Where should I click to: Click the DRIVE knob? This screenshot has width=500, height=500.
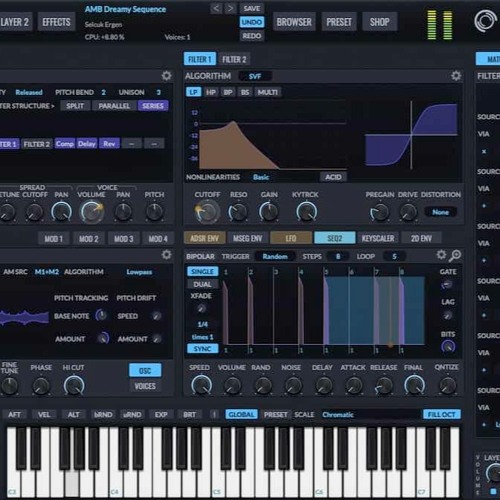pos(408,212)
